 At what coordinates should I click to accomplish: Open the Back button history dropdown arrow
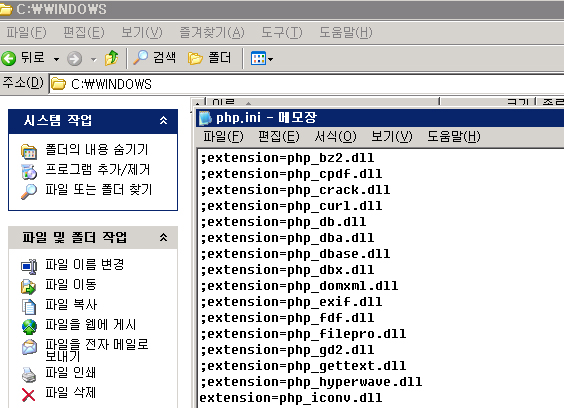click(56, 59)
